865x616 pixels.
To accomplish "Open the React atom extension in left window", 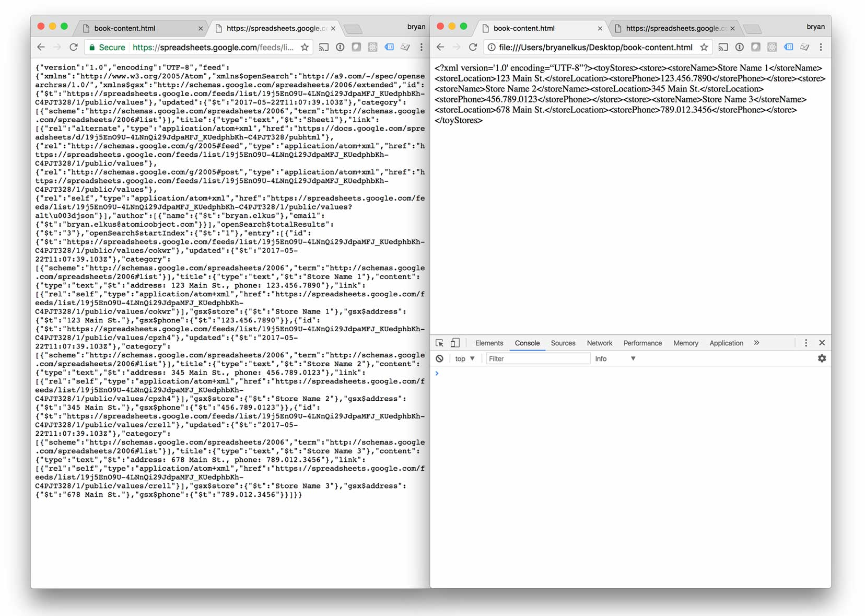I will [372, 48].
